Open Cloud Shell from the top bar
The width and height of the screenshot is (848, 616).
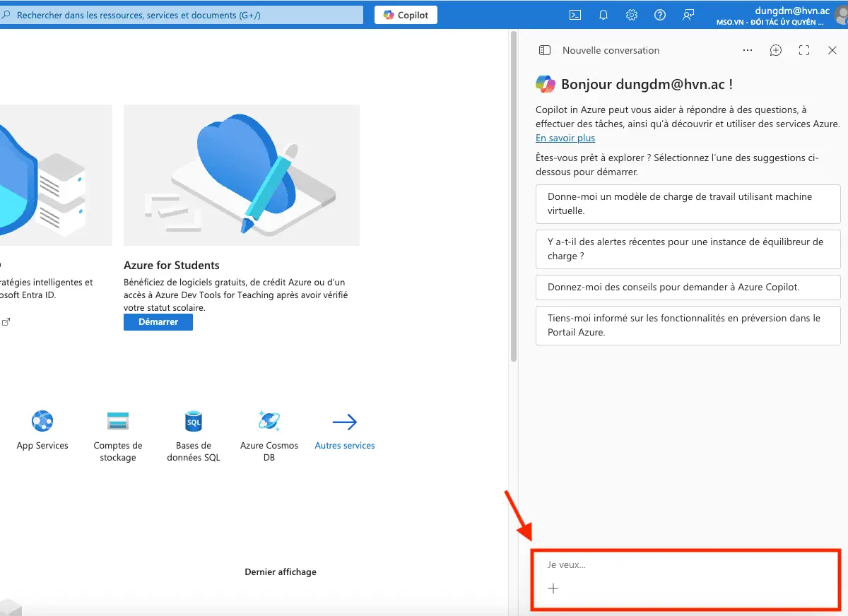(576, 15)
